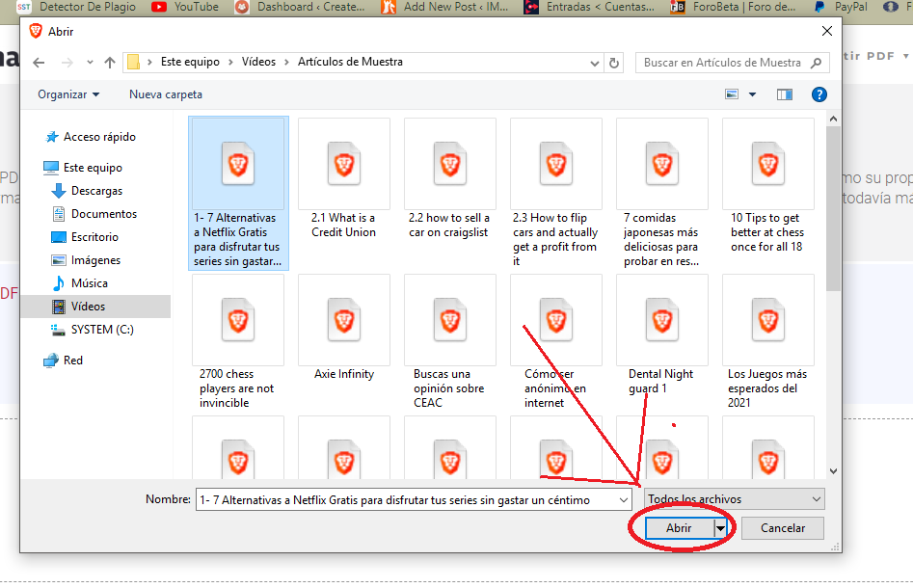Refresh the Artículos de Muestra folder

[614, 63]
